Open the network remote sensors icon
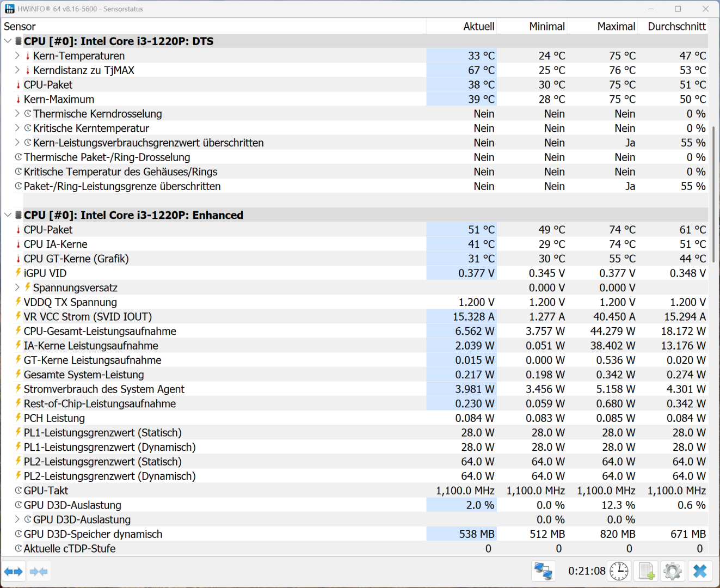Viewport: 720px width, 588px height. (x=543, y=571)
